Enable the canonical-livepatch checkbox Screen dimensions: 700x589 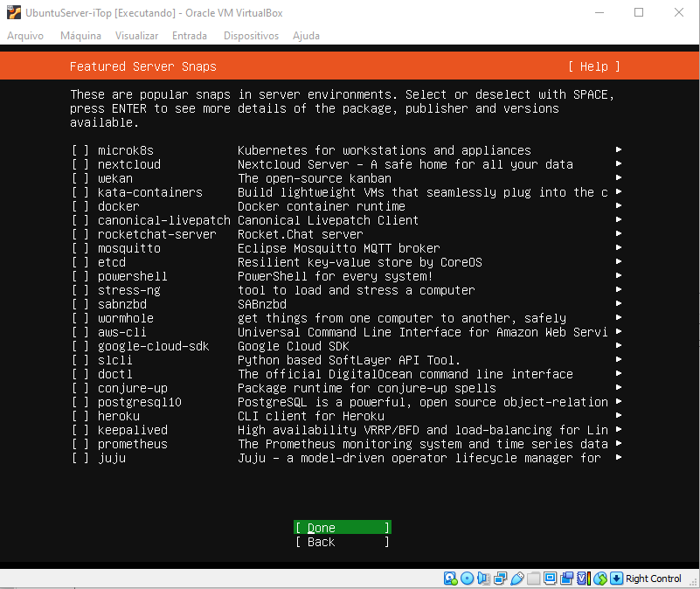click(80, 220)
